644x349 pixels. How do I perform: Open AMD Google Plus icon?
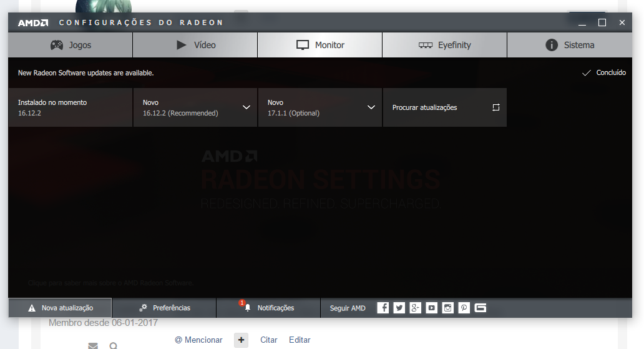(415, 307)
